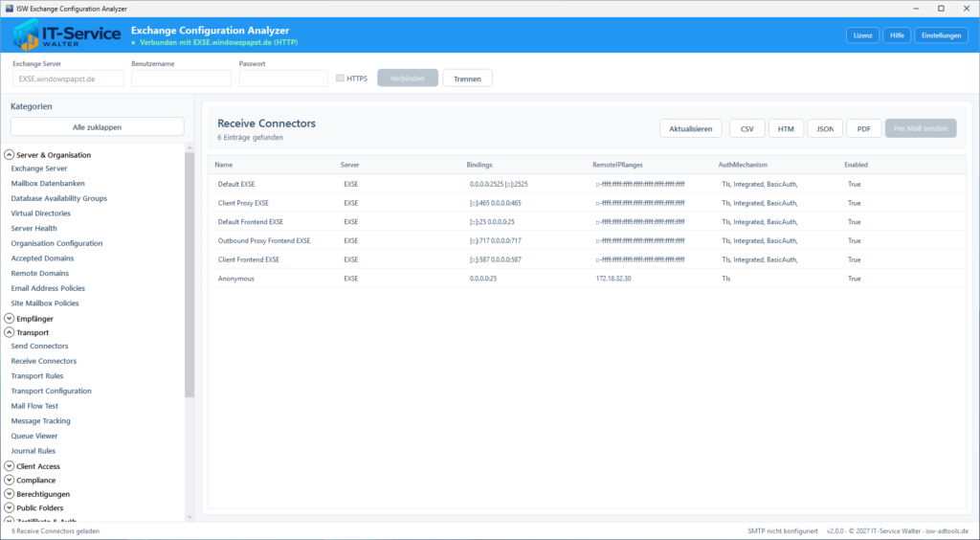Select the Client Frontend EXSE row
Viewport: 980px width, 540px height.
coord(587,259)
